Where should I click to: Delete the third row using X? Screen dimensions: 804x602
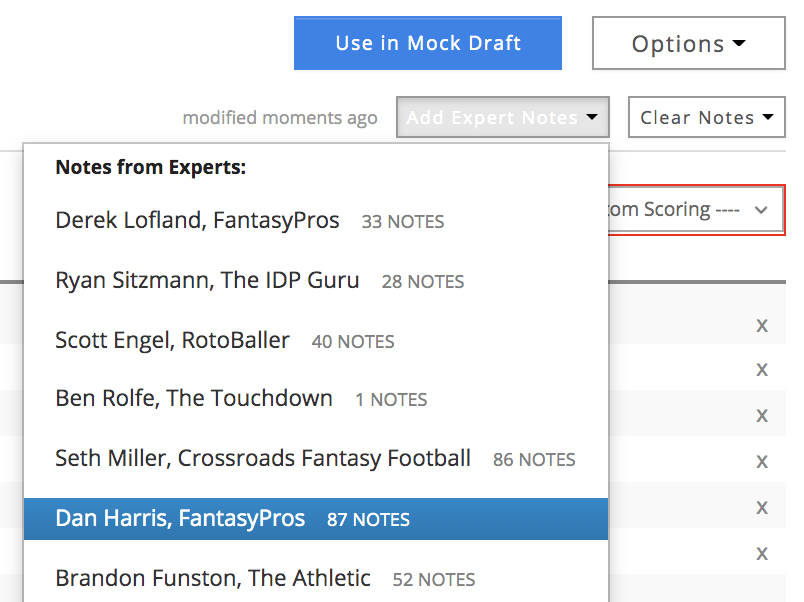click(762, 415)
